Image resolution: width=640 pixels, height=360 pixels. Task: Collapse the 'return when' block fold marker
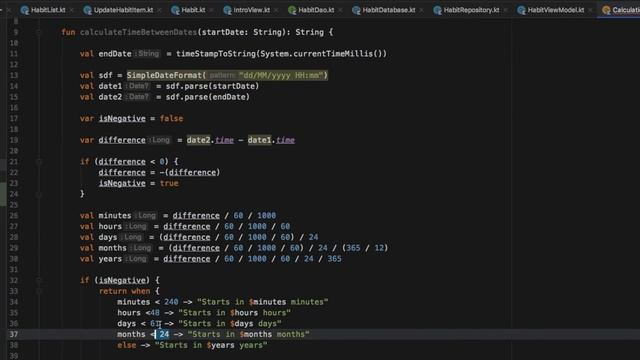pyautogui.click(x=39, y=291)
